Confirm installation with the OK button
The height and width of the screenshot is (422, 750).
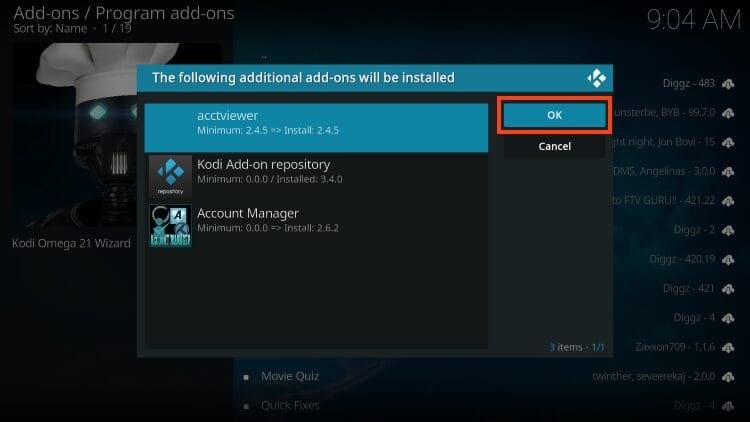tap(554, 115)
